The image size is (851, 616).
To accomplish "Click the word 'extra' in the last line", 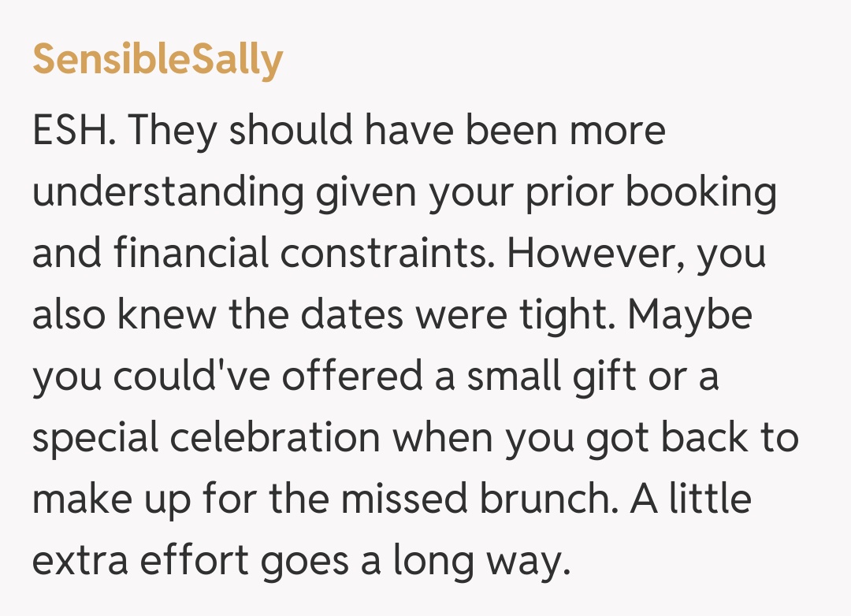I will pyautogui.click(x=72, y=561).
